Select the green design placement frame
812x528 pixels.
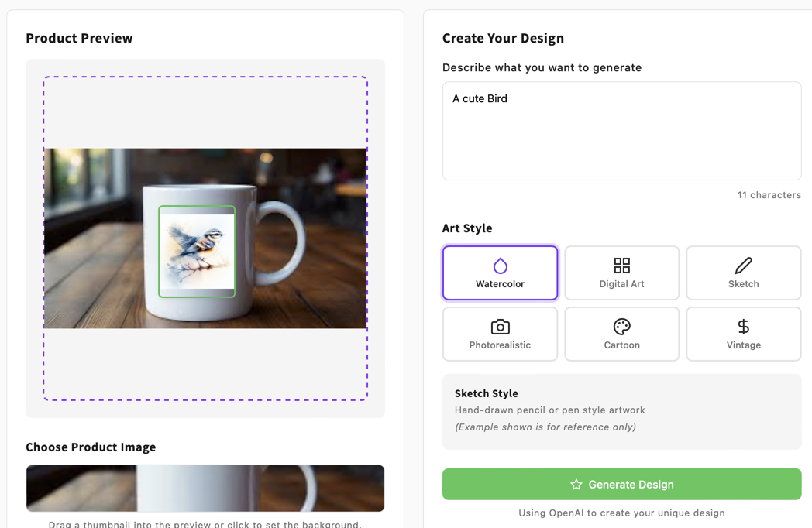tap(197, 250)
